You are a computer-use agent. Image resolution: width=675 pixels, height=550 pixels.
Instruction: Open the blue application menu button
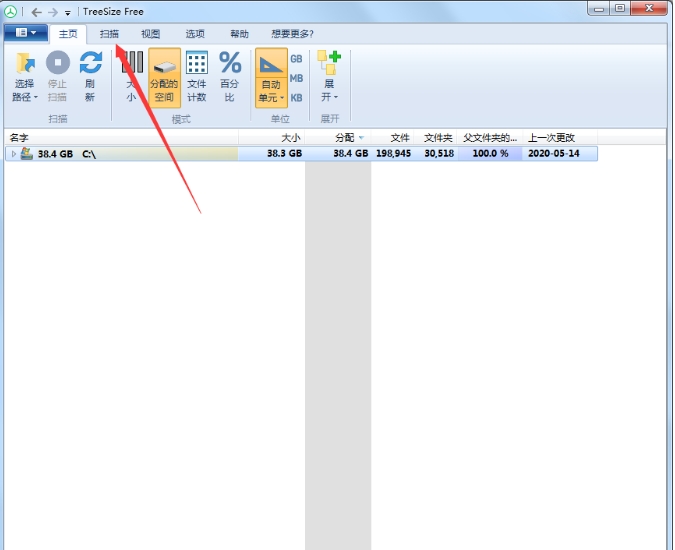(x=26, y=33)
